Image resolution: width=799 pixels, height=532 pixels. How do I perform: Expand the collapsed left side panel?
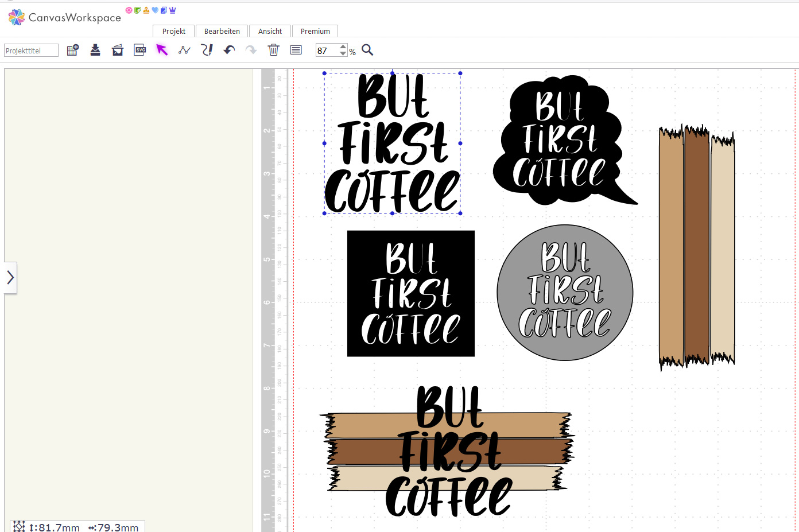click(x=10, y=278)
